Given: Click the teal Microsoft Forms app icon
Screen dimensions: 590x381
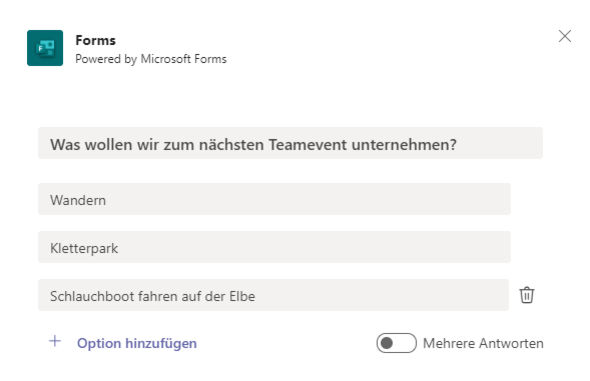Looking at the screenshot, I should [x=45, y=48].
